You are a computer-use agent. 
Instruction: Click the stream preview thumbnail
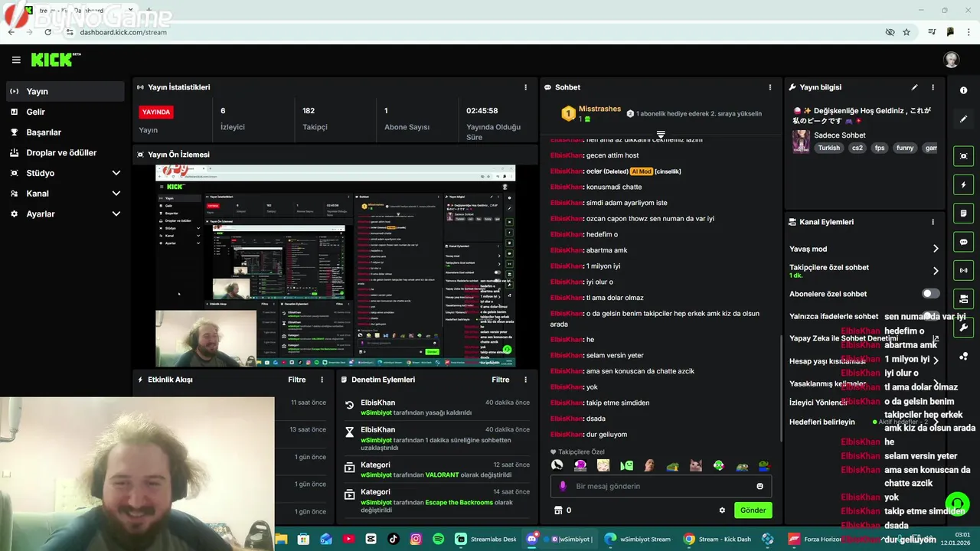pyautogui.click(x=335, y=266)
